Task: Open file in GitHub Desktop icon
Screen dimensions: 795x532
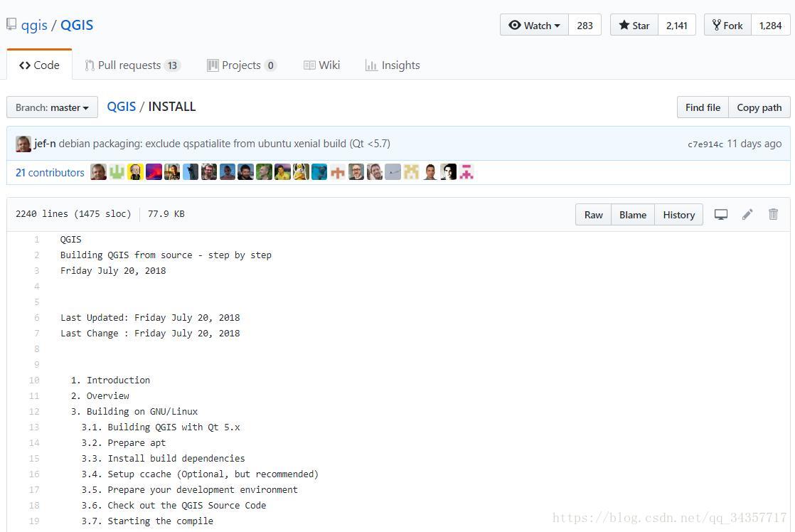Action: [x=720, y=215]
